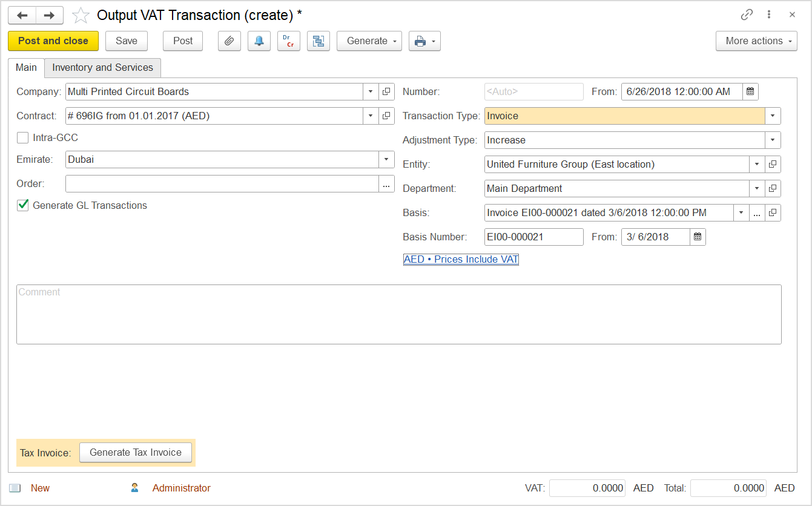Click the Basis field Invoice EI00-000021

[609, 213]
